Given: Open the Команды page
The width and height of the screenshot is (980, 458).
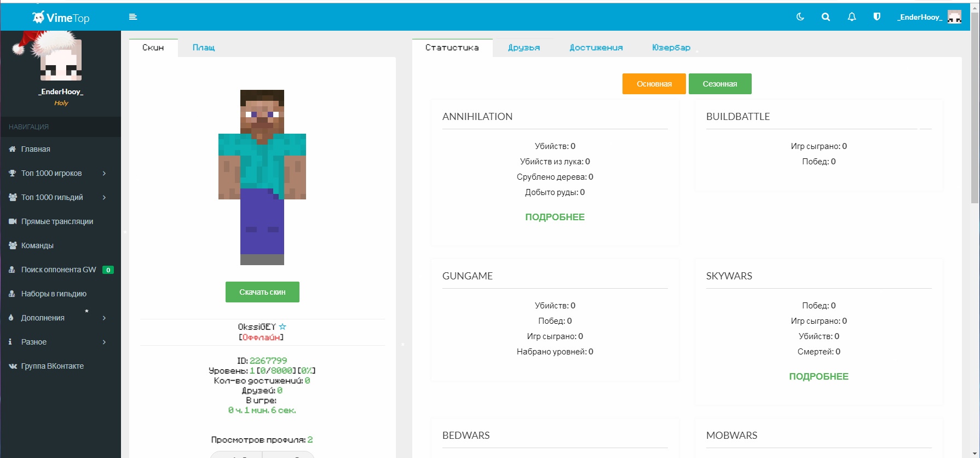Looking at the screenshot, I should 37,245.
